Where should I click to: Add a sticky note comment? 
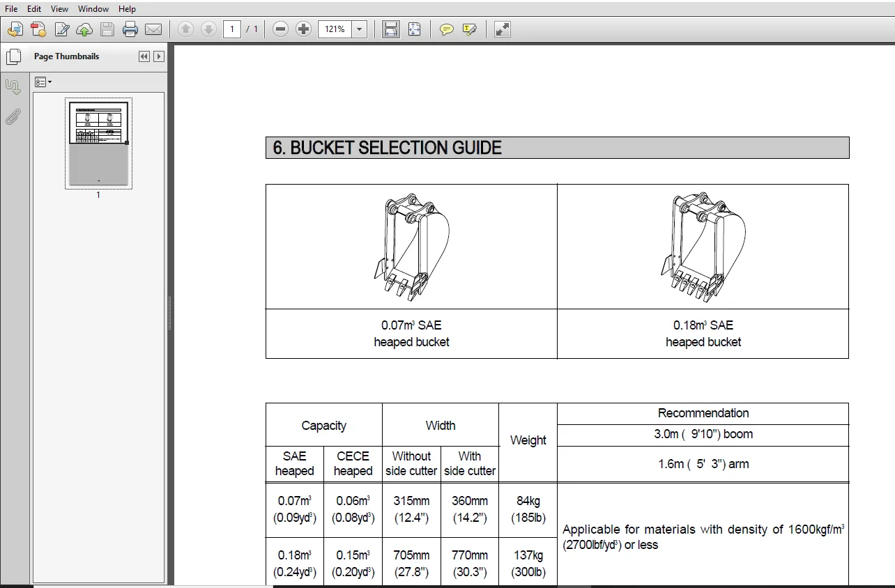coord(447,29)
